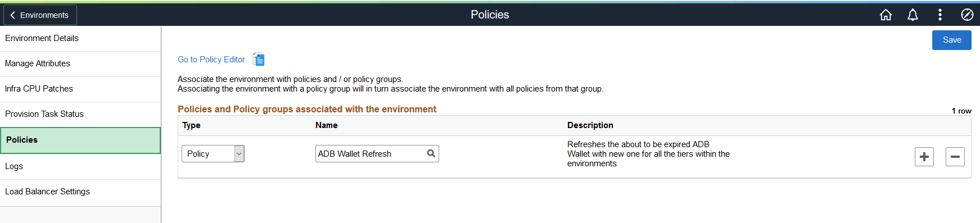This screenshot has width=980, height=223.
Task: Follow Go to Policy Editor link
Action: coord(211,60)
